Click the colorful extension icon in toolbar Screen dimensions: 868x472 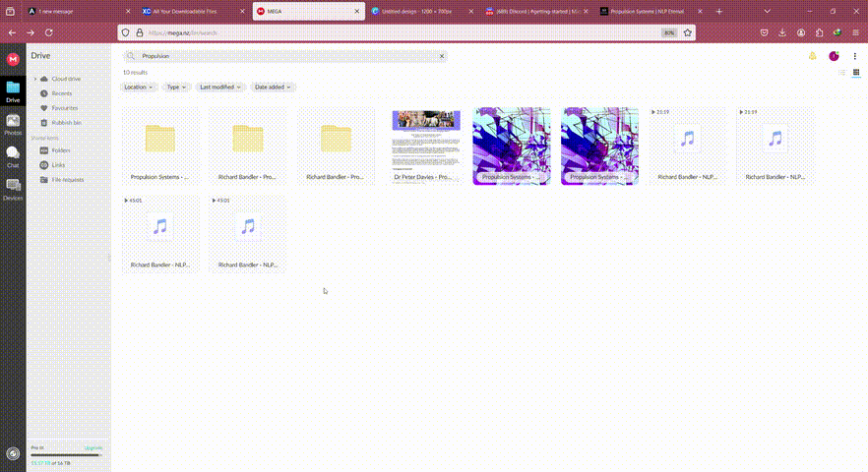[x=837, y=32]
